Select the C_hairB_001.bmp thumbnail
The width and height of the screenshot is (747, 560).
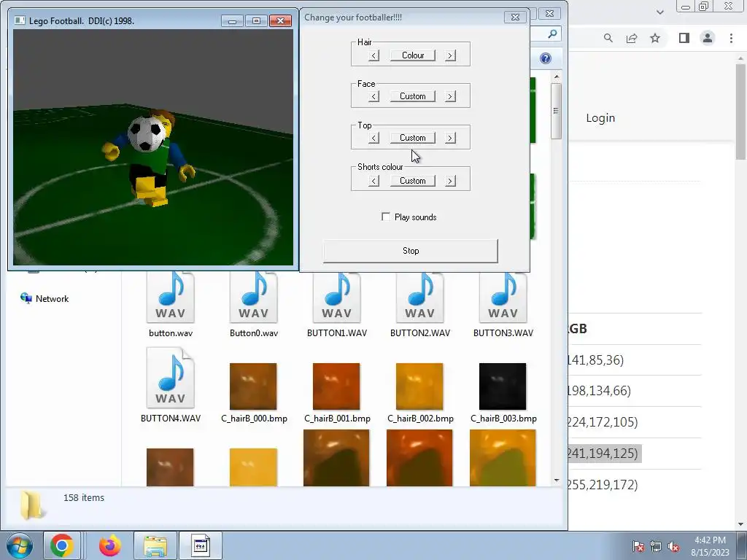(x=336, y=386)
